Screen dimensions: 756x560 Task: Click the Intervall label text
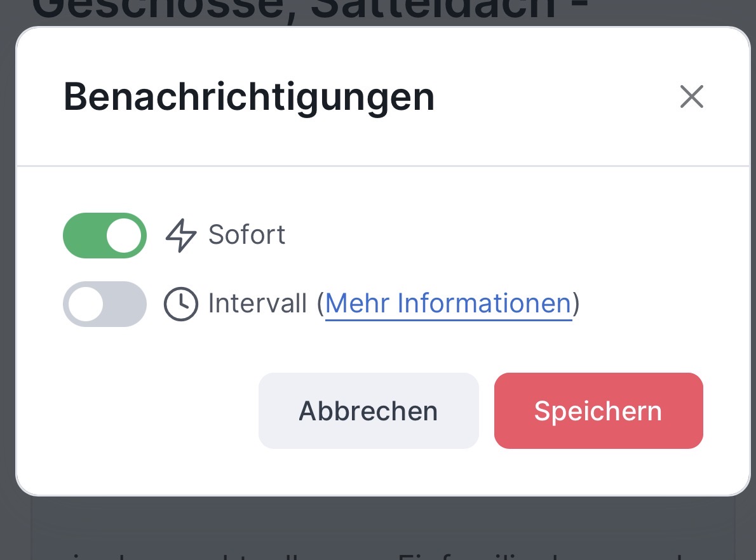257,304
